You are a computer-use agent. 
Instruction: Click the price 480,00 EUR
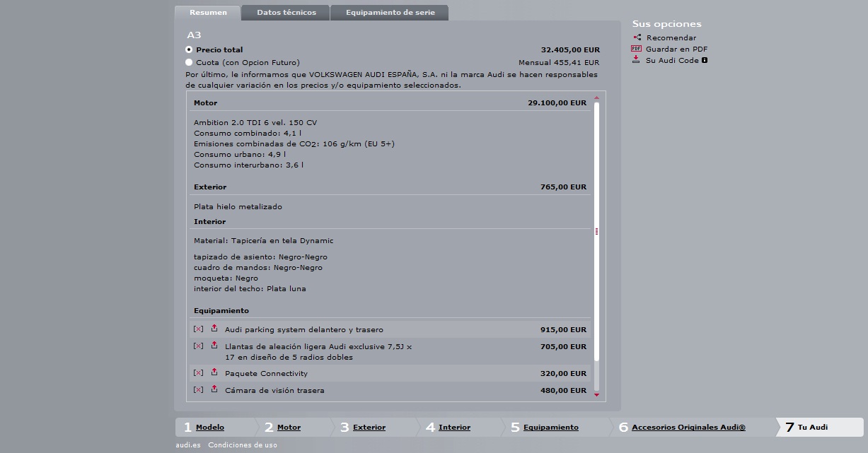563,390
